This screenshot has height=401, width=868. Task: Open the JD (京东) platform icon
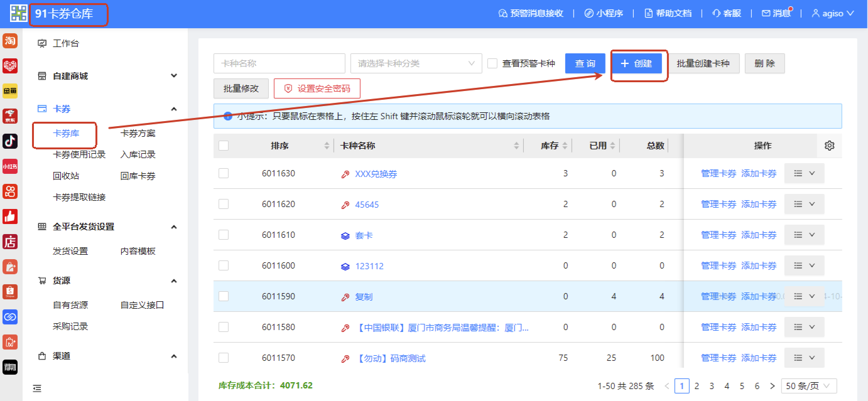pos(10,115)
